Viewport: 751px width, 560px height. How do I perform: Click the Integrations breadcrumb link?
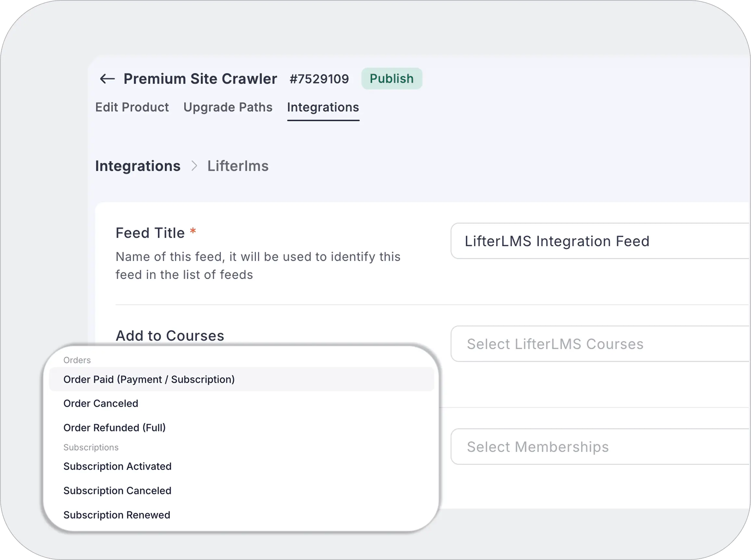coord(138,166)
